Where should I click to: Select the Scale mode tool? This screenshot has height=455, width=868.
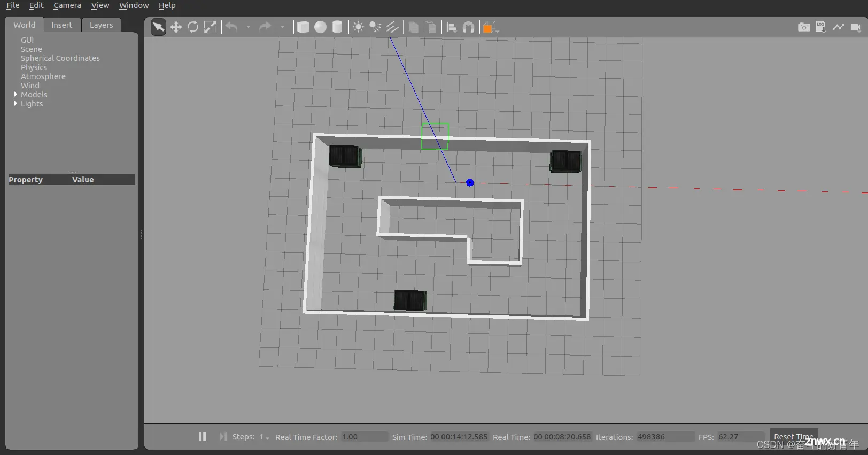coord(211,27)
